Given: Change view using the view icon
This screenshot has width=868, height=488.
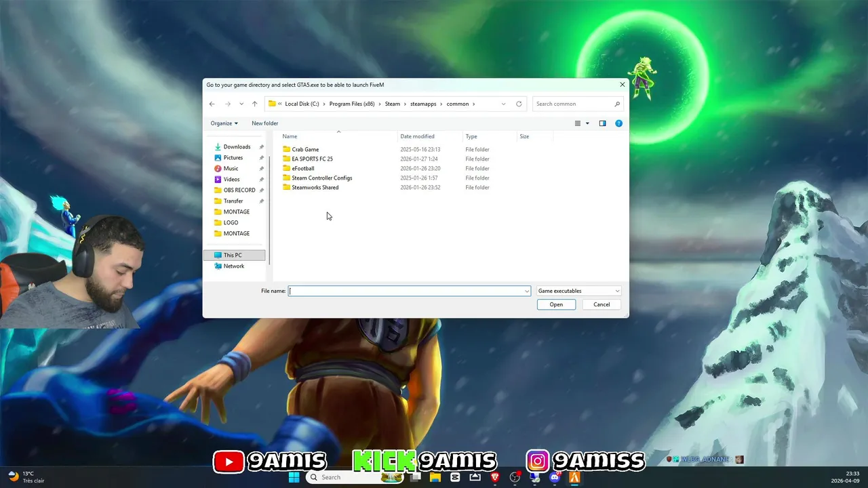Looking at the screenshot, I should coord(578,123).
